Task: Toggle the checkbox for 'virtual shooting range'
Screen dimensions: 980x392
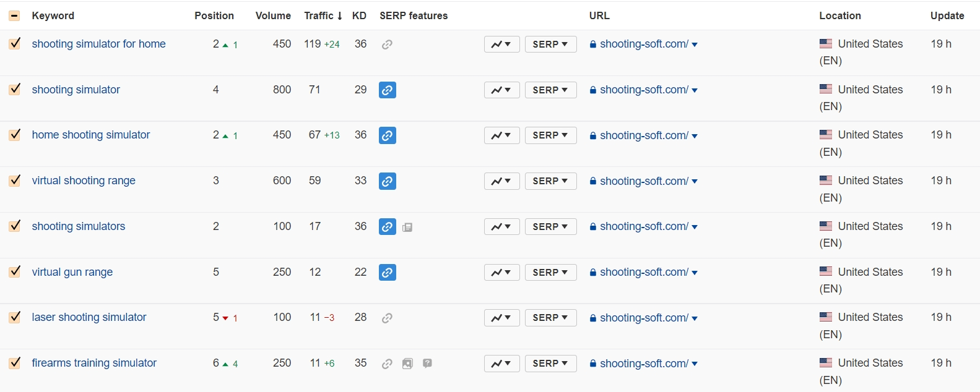Action: [x=15, y=181]
